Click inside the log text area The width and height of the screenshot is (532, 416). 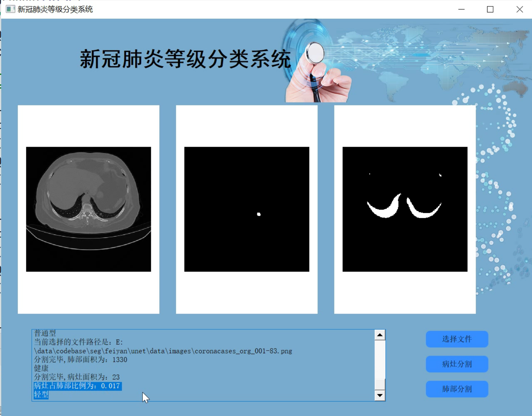click(x=207, y=369)
